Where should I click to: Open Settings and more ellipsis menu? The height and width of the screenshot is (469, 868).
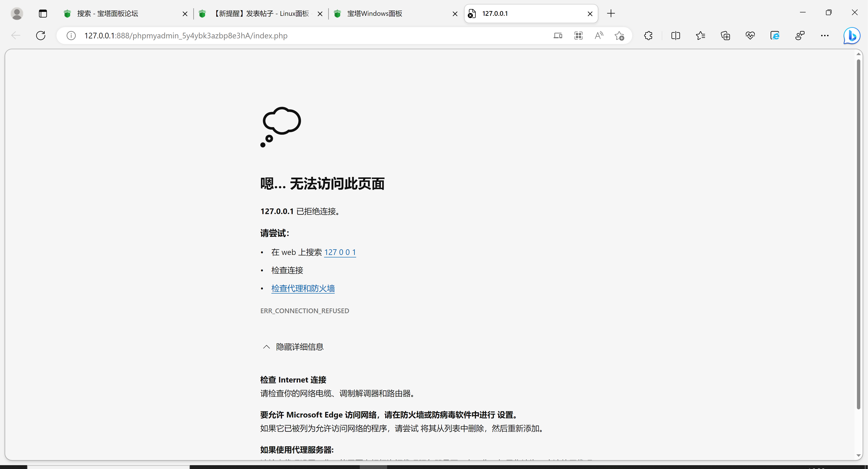[x=825, y=35]
